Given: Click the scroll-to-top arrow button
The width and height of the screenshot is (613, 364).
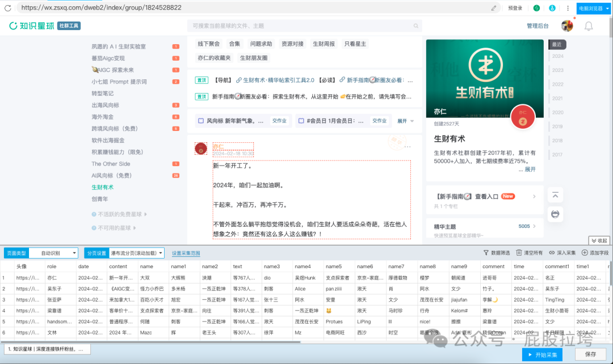Looking at the screenshot, I should click(555, 195).
